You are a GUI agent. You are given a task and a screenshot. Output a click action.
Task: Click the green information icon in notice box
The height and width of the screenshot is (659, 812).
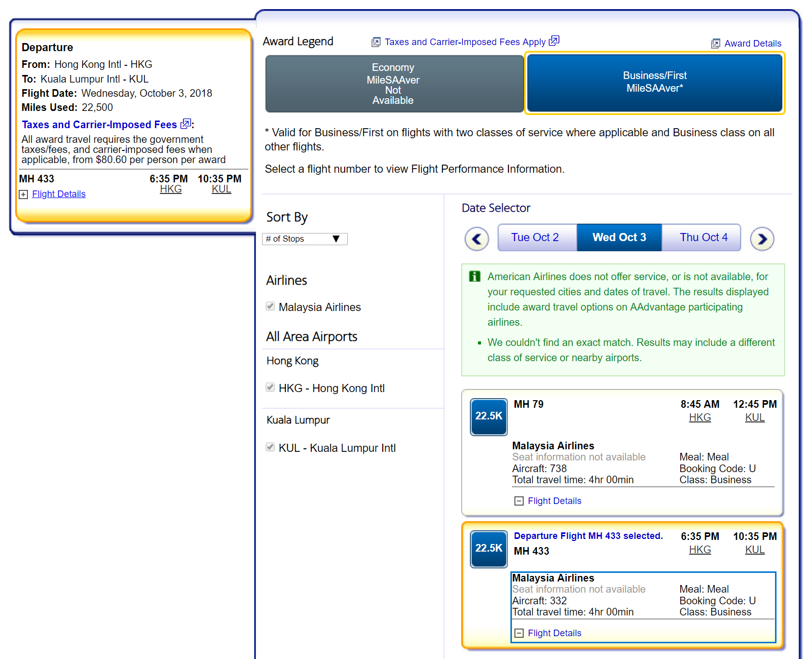point(474,277)
